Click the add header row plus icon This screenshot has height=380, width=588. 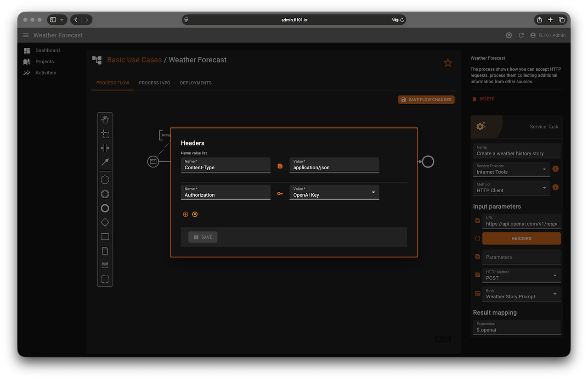click(186, 214)
